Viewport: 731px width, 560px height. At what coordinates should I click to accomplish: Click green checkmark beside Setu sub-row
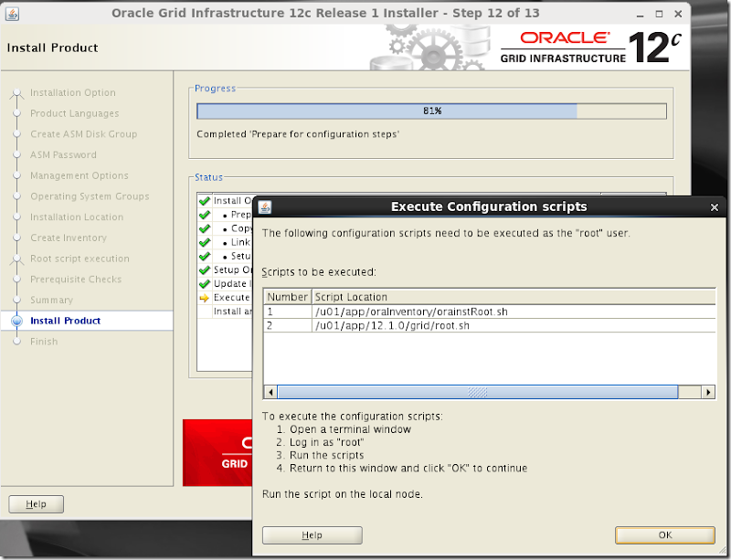pyautogui.click(x=204, y=256)
